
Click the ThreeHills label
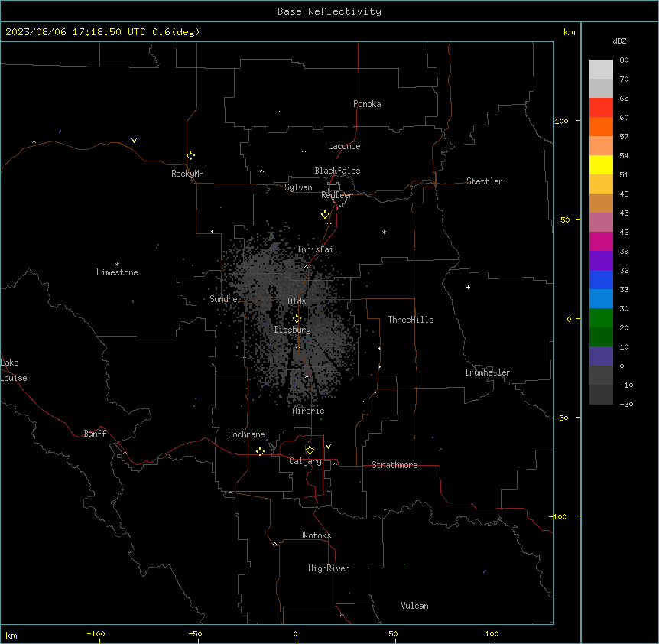click(411, 320)
